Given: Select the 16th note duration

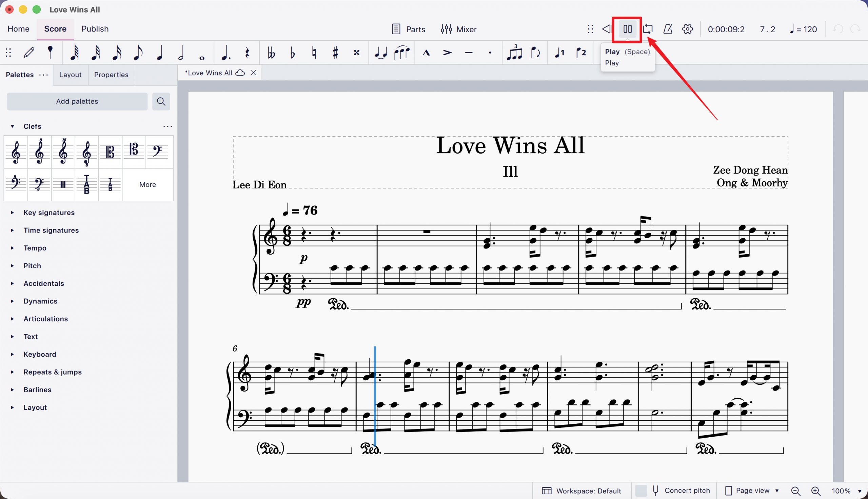Looking at the screenshot, I should click(x=117, y=53).
